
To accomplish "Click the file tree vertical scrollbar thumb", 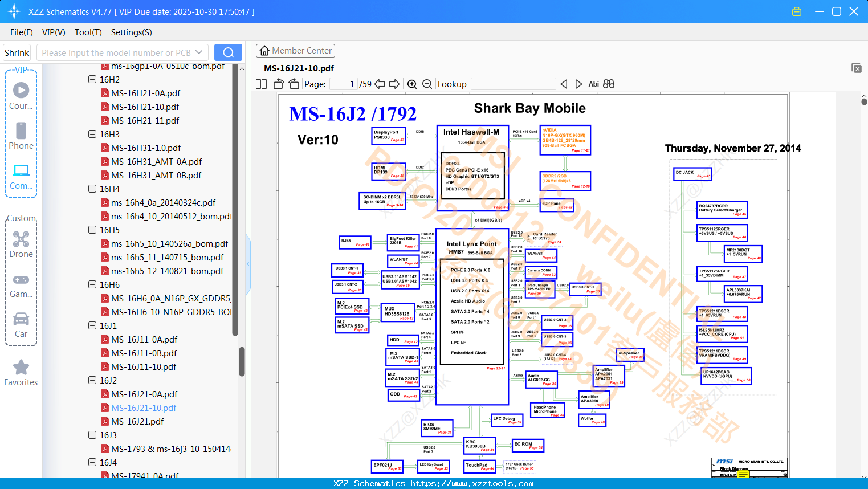I will click(x=242, y=361).
